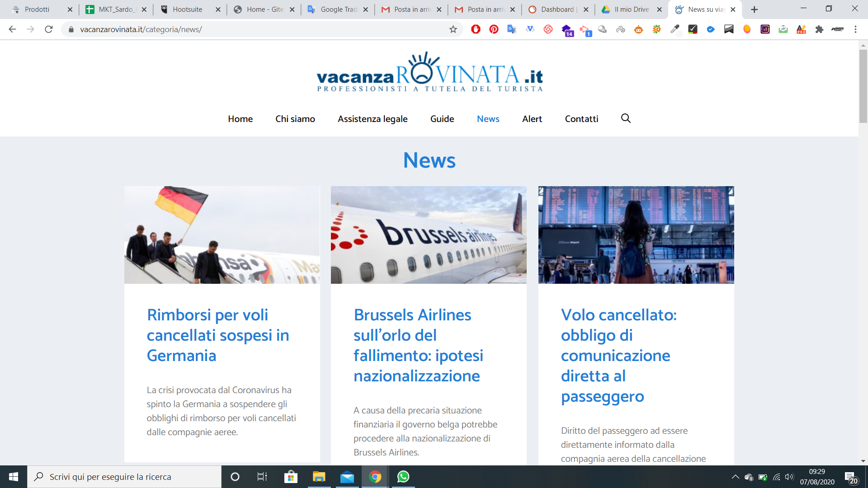Image resolution: width=868 pixels, height=488 pixels.
Task: Go back to the previous page
Action: (12, 29)
